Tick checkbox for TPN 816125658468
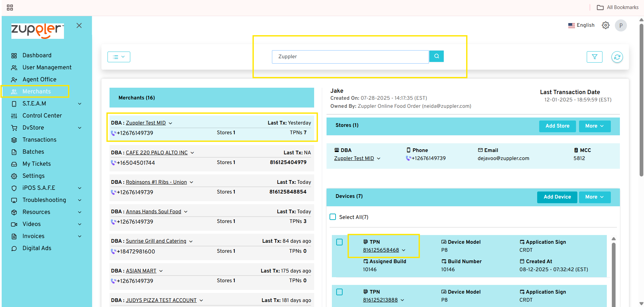Screen dimensions: 644x307 (339, 242)
